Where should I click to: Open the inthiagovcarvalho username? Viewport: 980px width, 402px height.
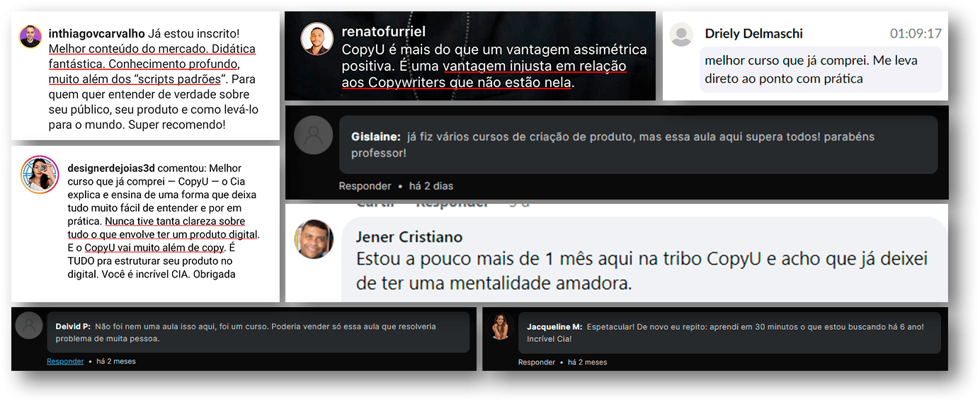tap(96, 33)
